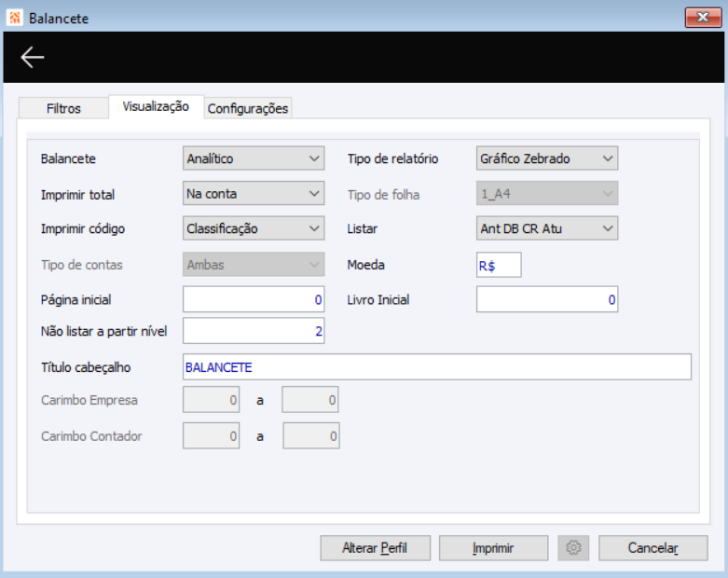Click the Imprimir total label
The image size is (728, 578).
pos(77,195)
